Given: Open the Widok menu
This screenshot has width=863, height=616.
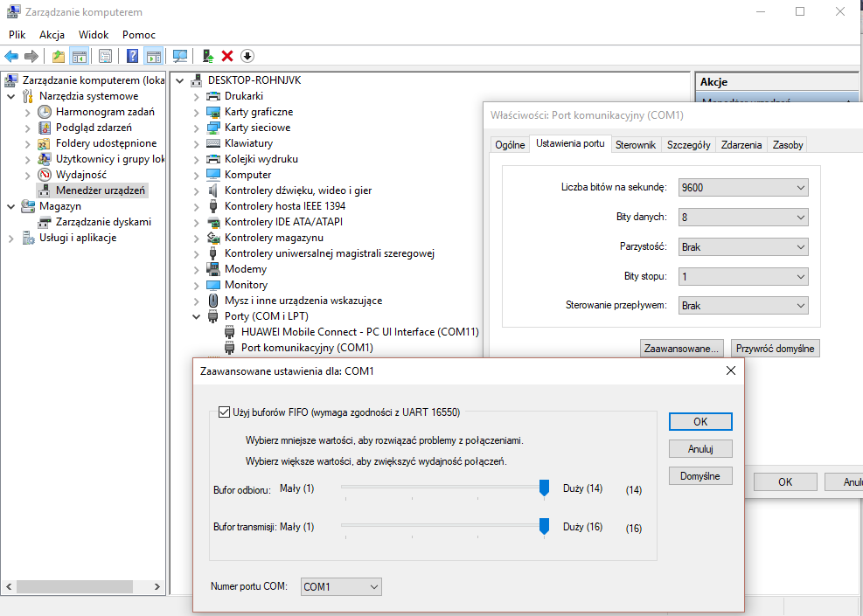Looking at the screenshot, I should click(94, 35).
